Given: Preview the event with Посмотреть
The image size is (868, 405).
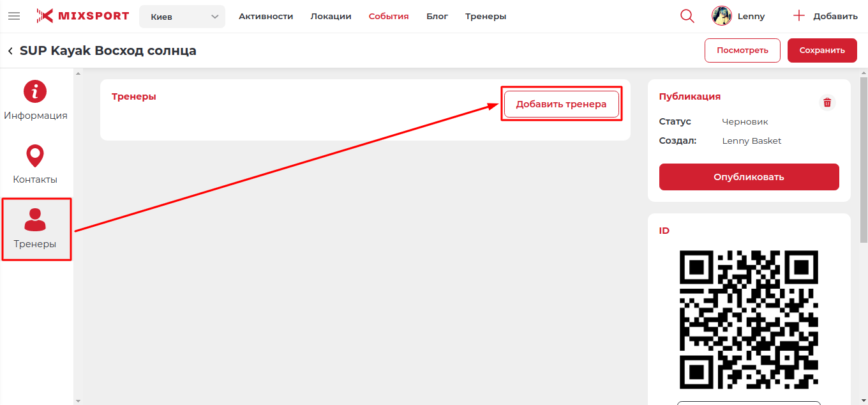Looking at the screenshot, I should tap(742, 50).
